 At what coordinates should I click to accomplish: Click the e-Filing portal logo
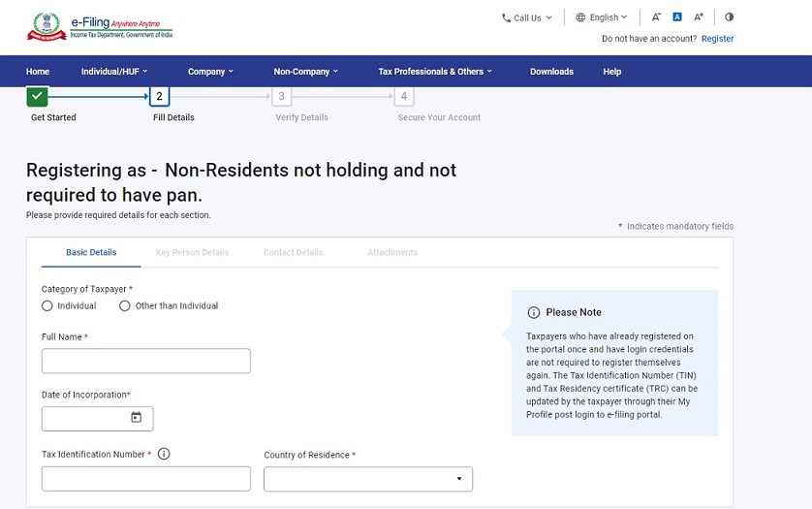click(x=100, y=26)
